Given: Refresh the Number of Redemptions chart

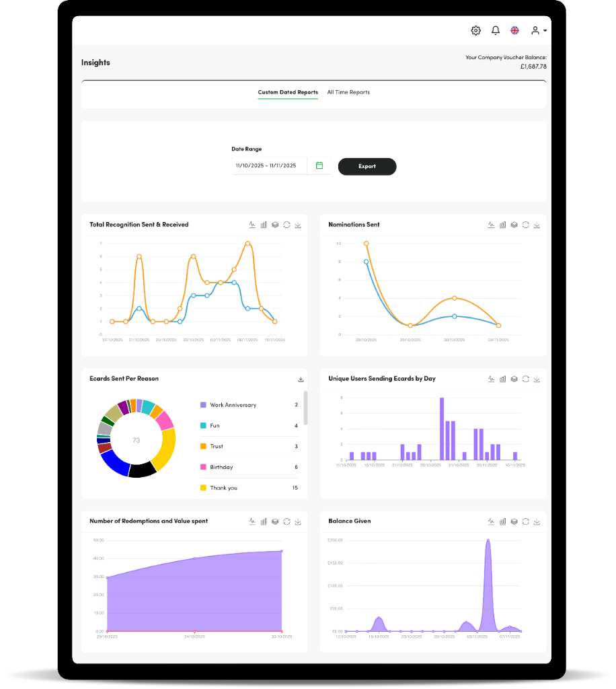Looking at the screenshot, I should tap(286, 521).
